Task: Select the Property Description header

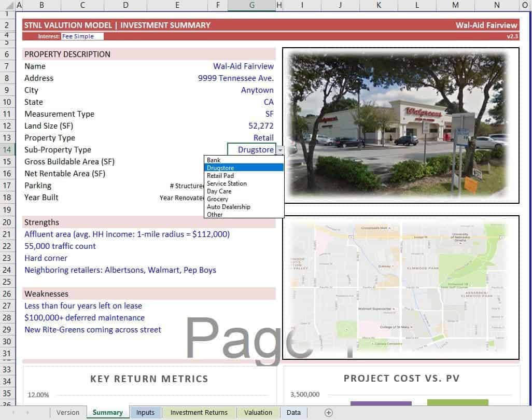Action: click(149, 54)
